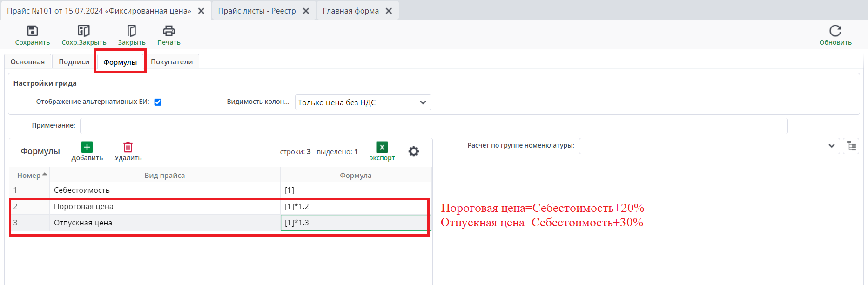The width and height of the screenshot is (868, 285).
Task: Open formulas grid settings gear
Action: coord(414,151)
